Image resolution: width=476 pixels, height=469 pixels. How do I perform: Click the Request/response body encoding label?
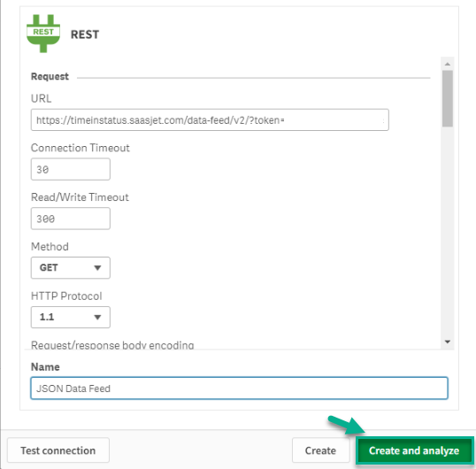(112, 345)
